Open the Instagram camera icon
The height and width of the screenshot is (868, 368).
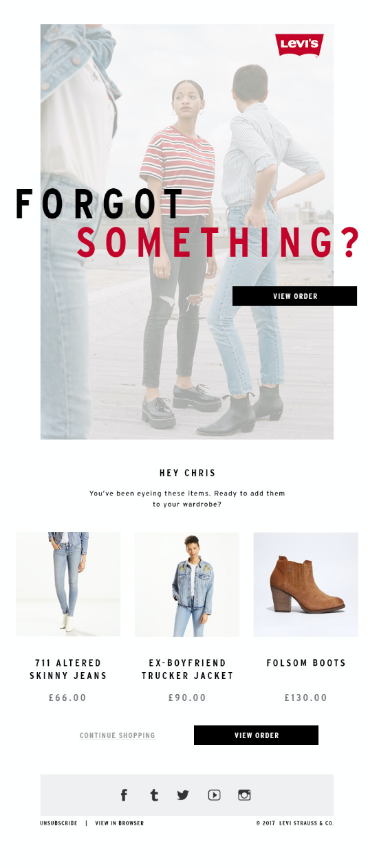[244, 795]
